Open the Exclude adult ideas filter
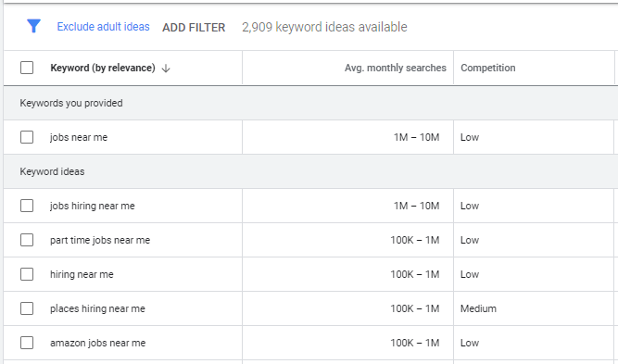The width and height of the screenshot is (618, 364). click(x=103, y=27)
